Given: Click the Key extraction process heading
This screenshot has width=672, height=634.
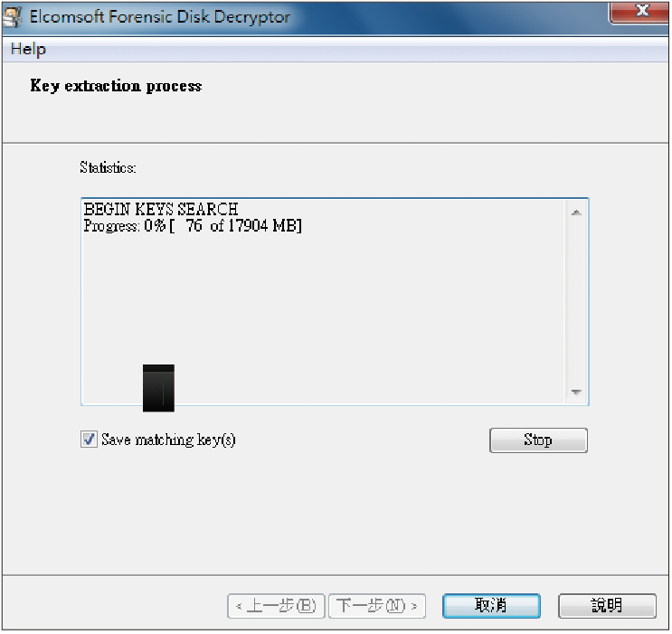Looking at the screenshot, I should (116, 86).
